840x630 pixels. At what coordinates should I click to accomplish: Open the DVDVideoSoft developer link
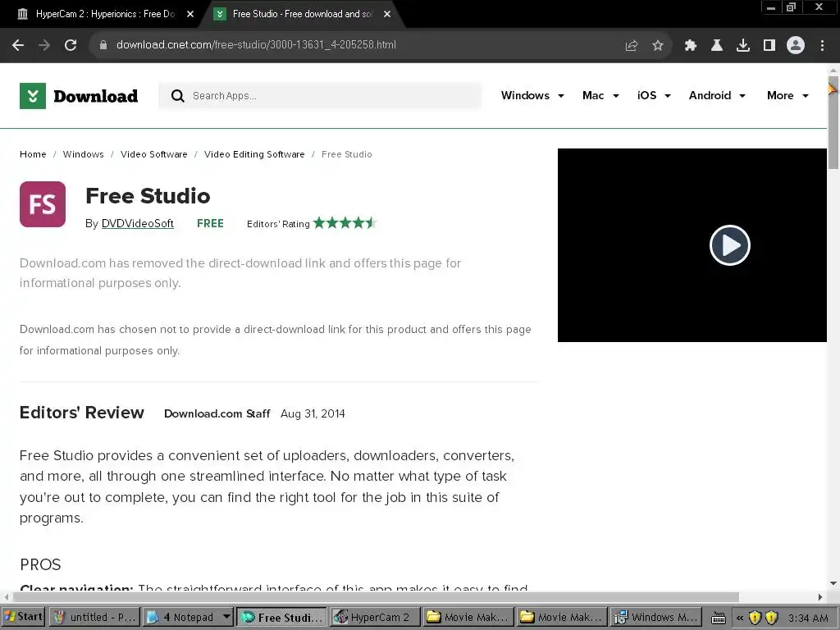tap(137, 223)
